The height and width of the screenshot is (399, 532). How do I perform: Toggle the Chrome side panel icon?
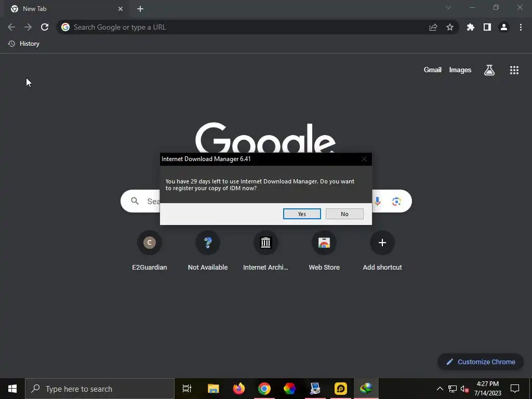coord(487,27)
